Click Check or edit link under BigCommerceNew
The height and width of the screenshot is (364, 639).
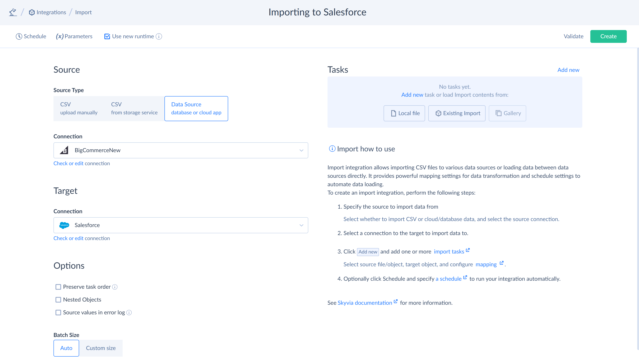(x=68, y=163)
